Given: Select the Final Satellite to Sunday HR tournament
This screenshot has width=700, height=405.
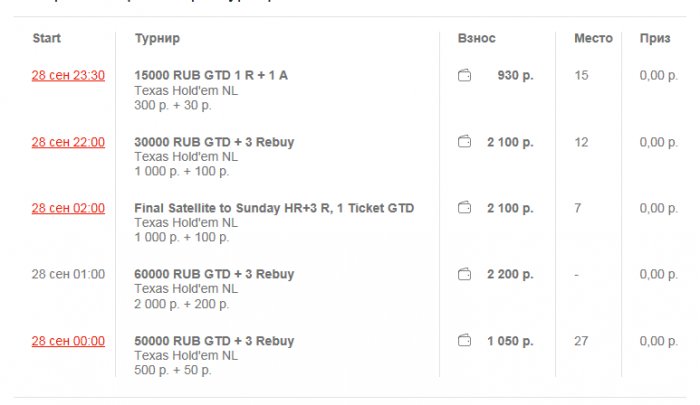Looking at the screenshot, I should (x=274, y=208).
